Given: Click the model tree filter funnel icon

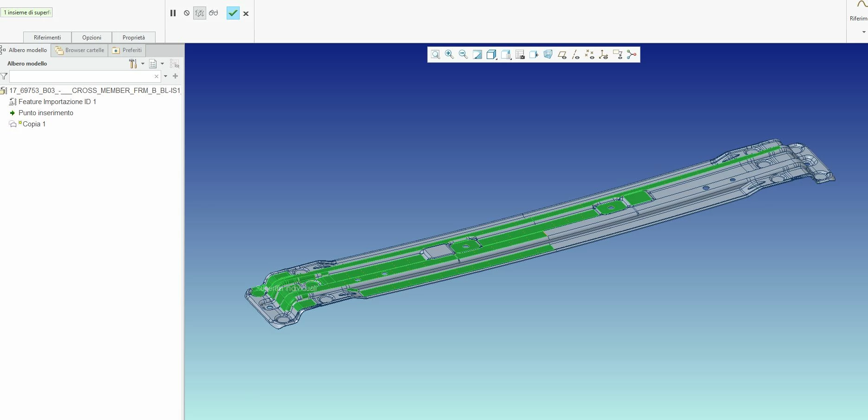Looking at the screenshot, I should click(4, 76).
